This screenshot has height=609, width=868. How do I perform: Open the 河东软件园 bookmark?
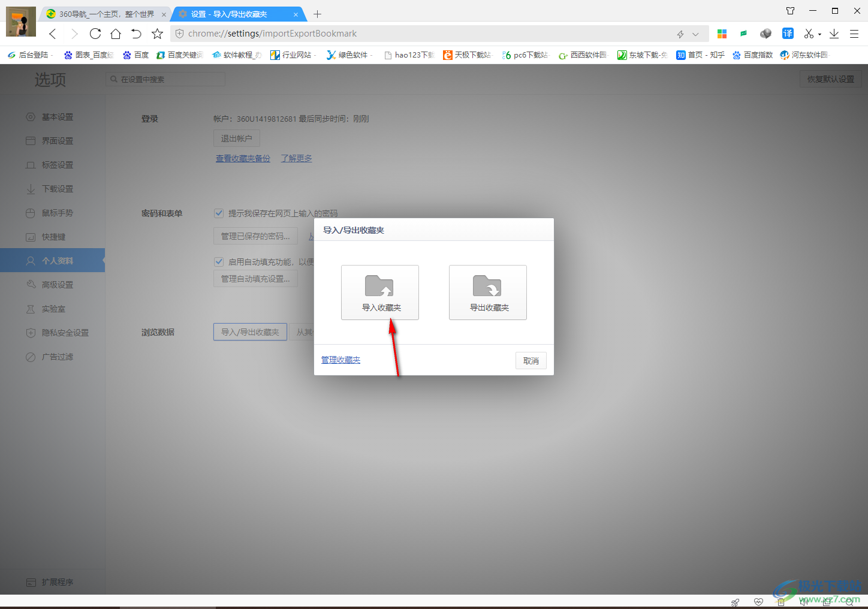tap(804, 55)
